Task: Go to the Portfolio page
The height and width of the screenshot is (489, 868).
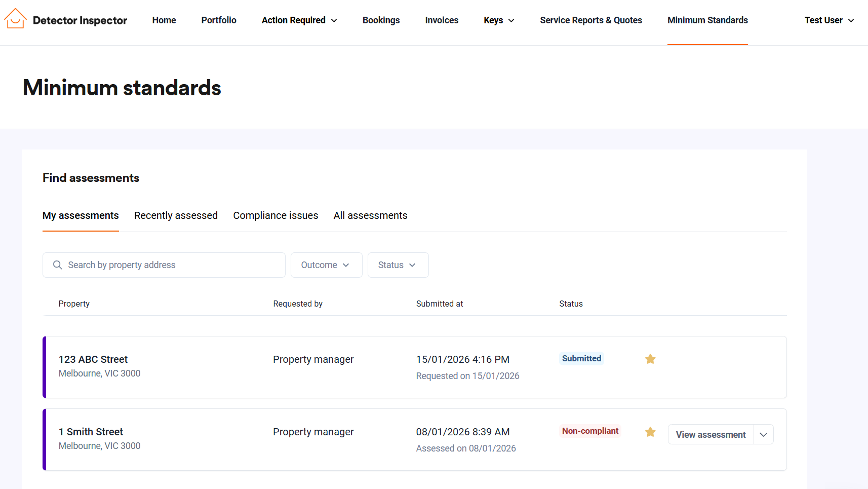Action: [x=219, y=20]
